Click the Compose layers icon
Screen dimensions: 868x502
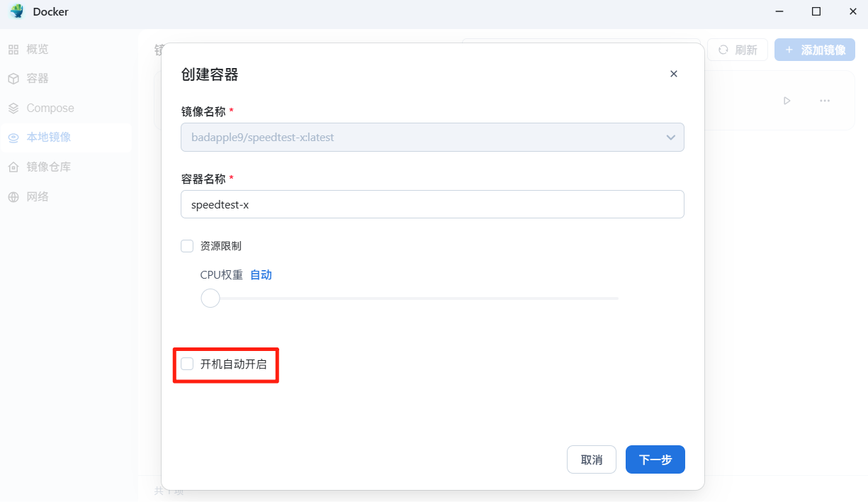click(13, 108)
